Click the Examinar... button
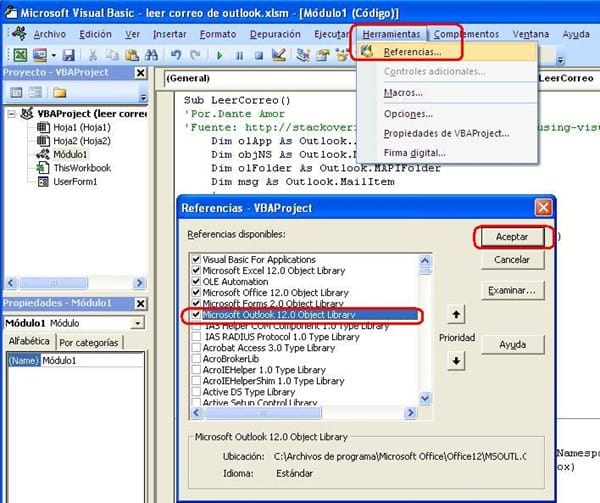The width and height of the screenshot is (600, 503). [x=512, y=291]
